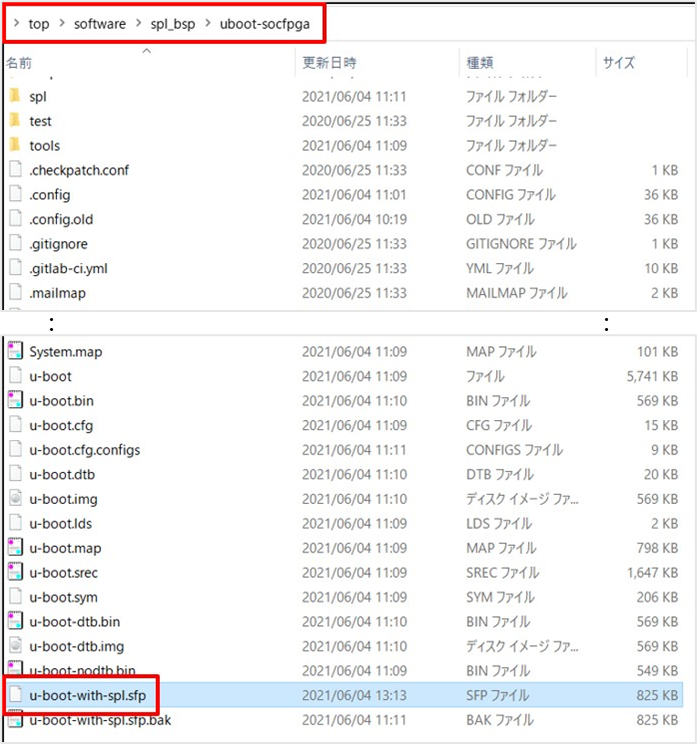Click the サイズ column header
Viewport: 697px width, 744px height.
(x=619, y=63)
